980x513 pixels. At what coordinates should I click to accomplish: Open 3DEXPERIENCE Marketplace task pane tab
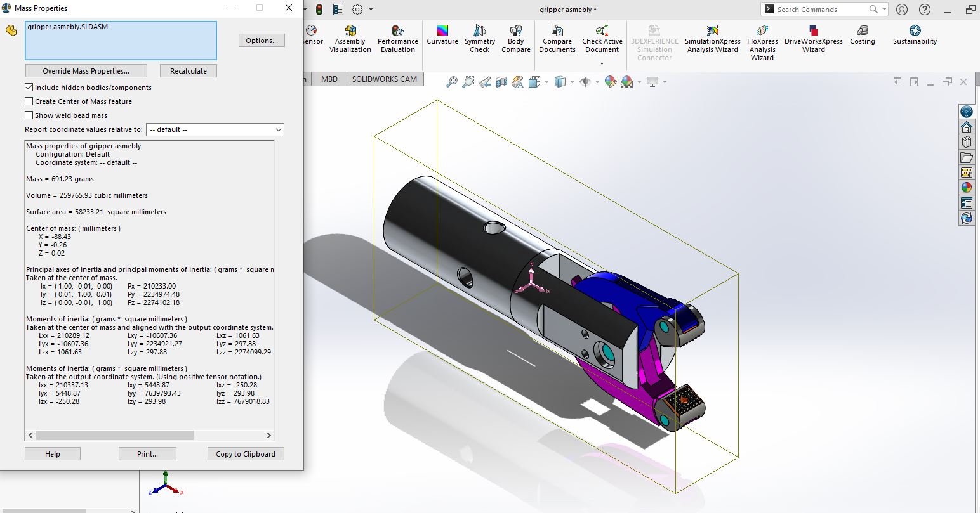point(966,112)
